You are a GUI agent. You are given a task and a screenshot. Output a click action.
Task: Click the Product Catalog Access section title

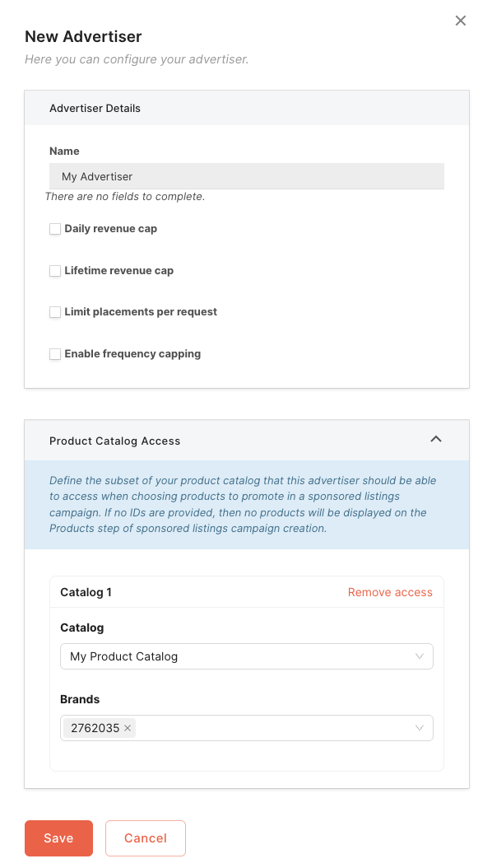(x=115, y=441)
